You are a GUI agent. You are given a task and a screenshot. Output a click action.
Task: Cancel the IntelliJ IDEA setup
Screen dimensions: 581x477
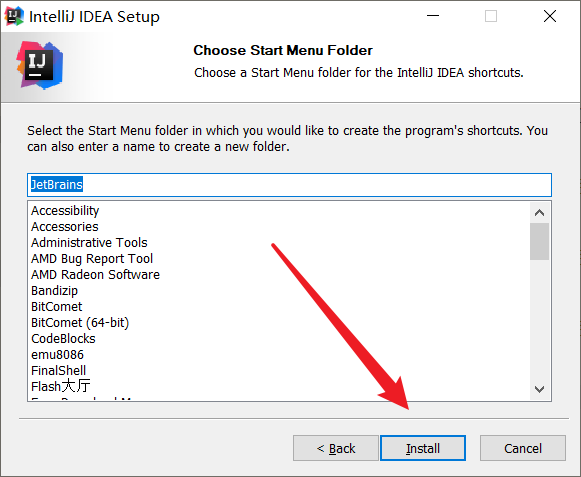pyautogui.click(x=523, y=448)
